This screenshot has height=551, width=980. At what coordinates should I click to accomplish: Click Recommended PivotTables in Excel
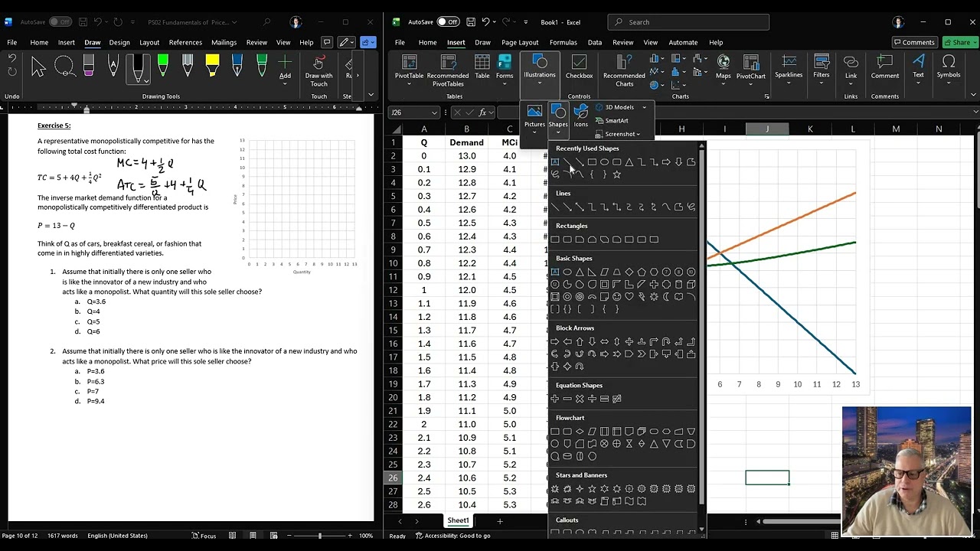[447, 69]
